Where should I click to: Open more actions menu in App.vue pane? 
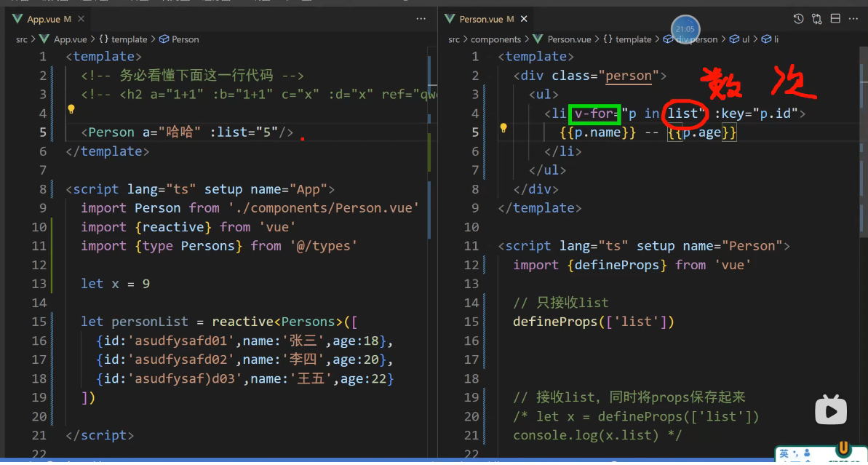click(x=421, y=19)
